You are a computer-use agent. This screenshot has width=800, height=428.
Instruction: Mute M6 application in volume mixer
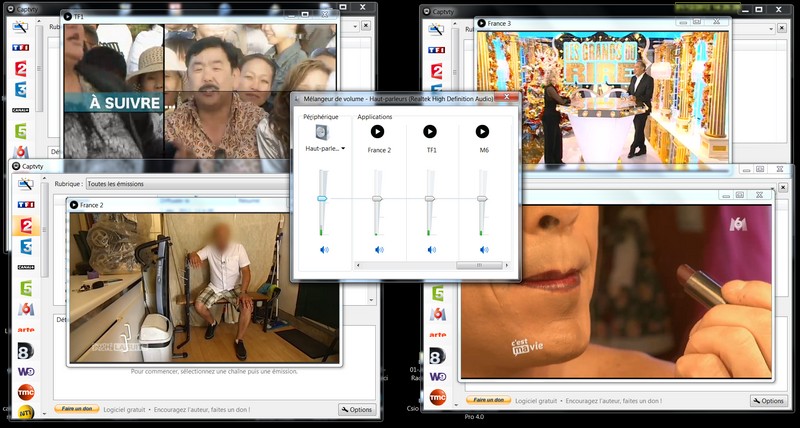(x=484, y=249)
